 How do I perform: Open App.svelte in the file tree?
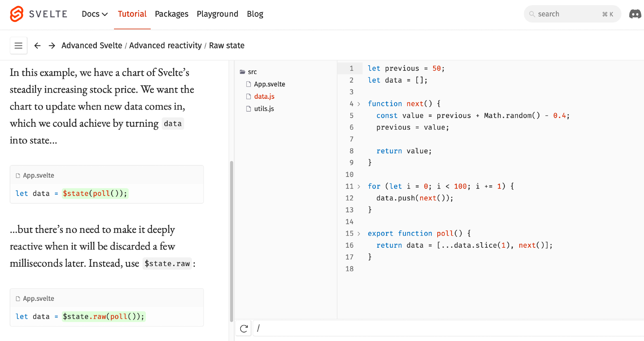tap(269, 84)
